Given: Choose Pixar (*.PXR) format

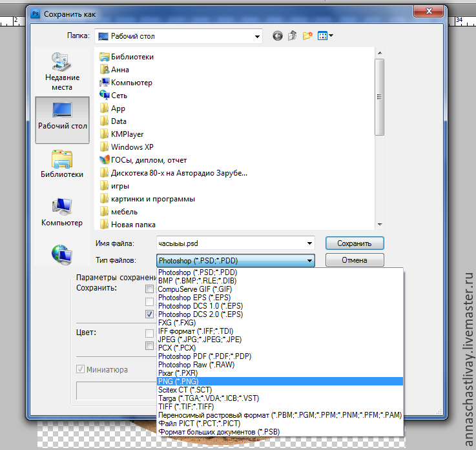Looking at the screenshot, I should click(280, 373).
